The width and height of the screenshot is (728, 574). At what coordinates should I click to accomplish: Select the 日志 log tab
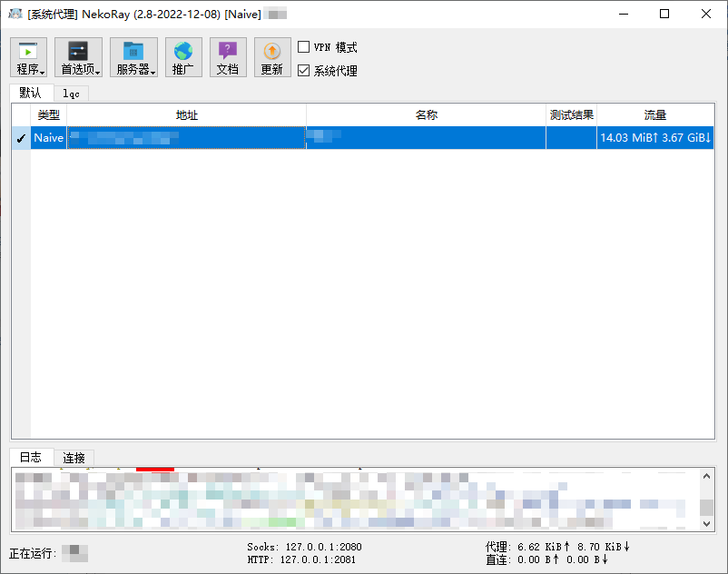pyautogui.click(x=31, y=458)
